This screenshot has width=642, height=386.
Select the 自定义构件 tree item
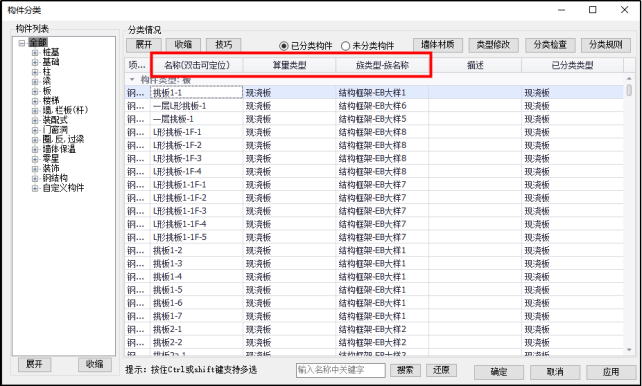click(63, 188)
